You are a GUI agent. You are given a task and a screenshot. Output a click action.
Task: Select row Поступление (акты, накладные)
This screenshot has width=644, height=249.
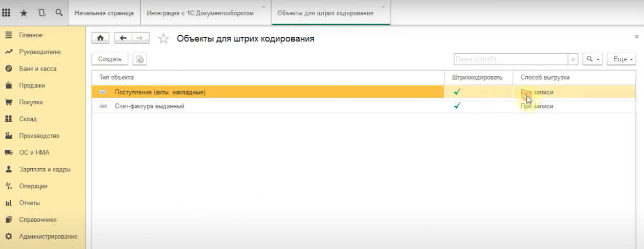pyautogui.click(x=364, y=92)
